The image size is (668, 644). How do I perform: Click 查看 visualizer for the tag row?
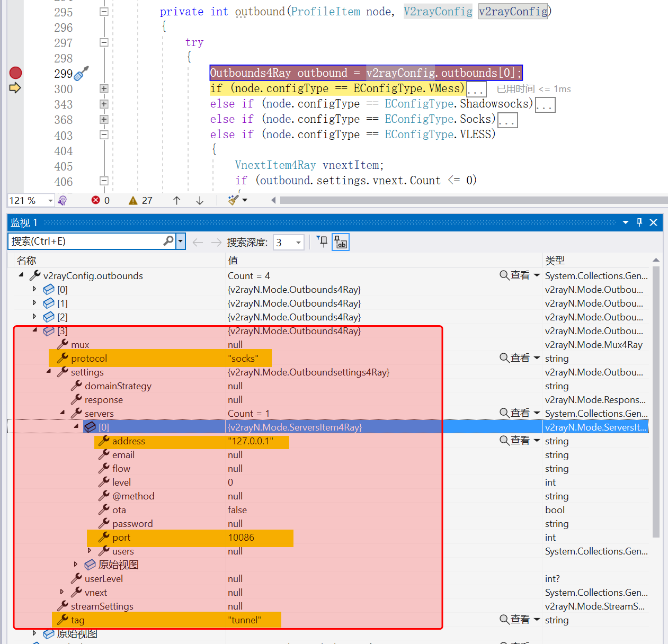click(x=515, y=620)
